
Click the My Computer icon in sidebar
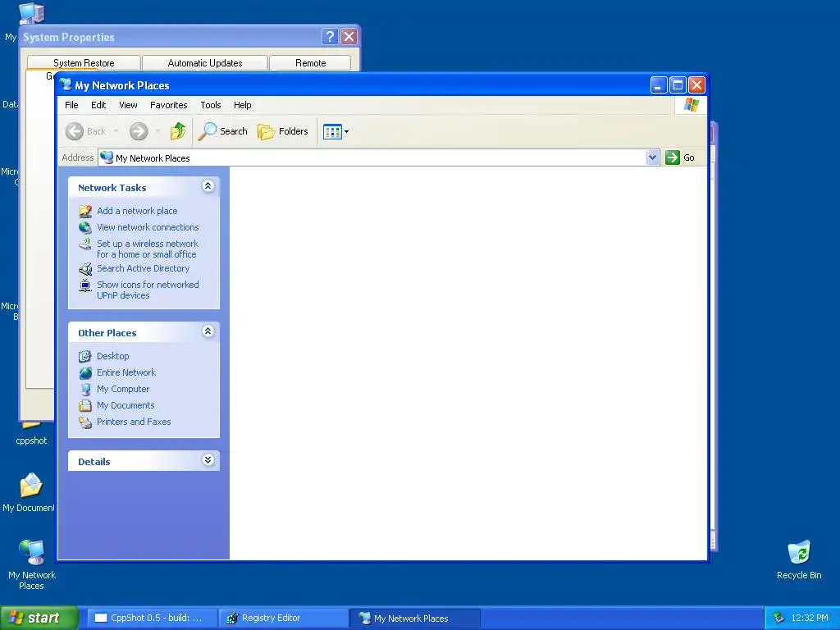[x=85, y=390]
